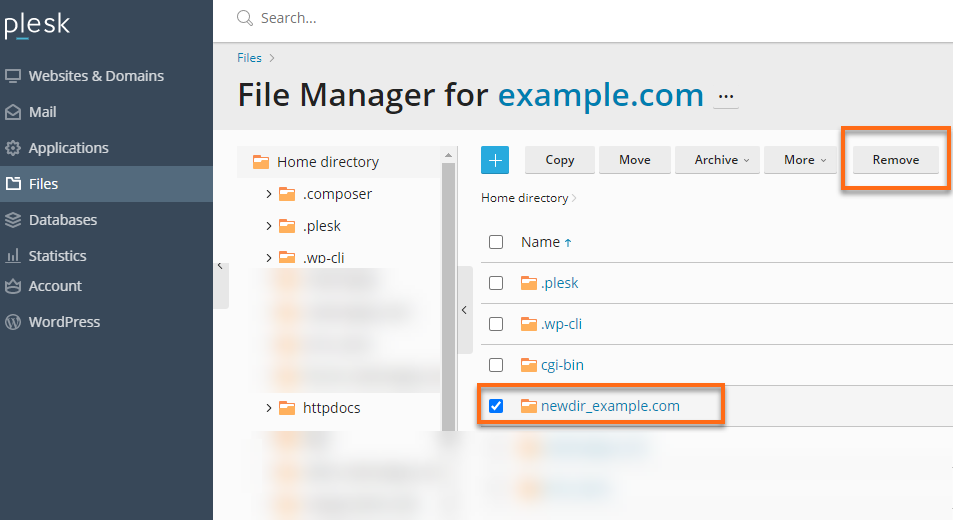Click the Account crown icon
Viewport: 953px width, 520px height.
click(x=13, y=286)
